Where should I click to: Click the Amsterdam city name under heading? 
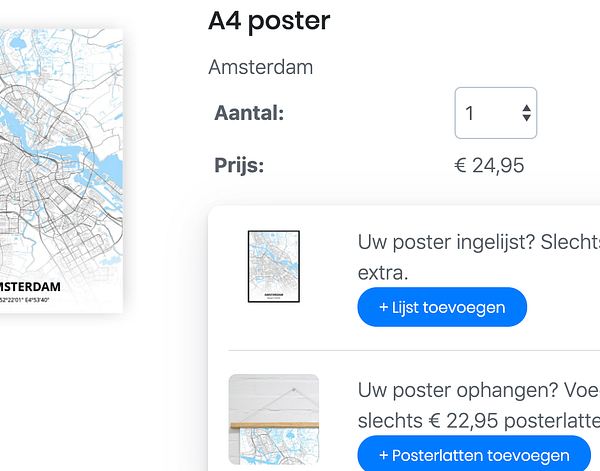[261, 67]
